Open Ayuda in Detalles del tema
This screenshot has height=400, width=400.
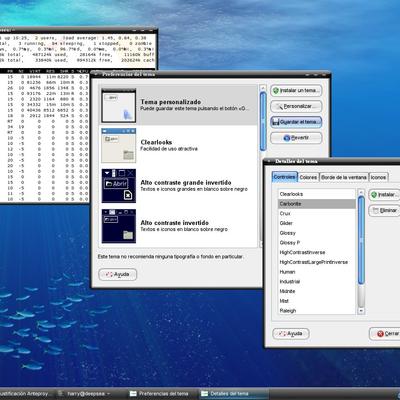[x=291, y=334]
